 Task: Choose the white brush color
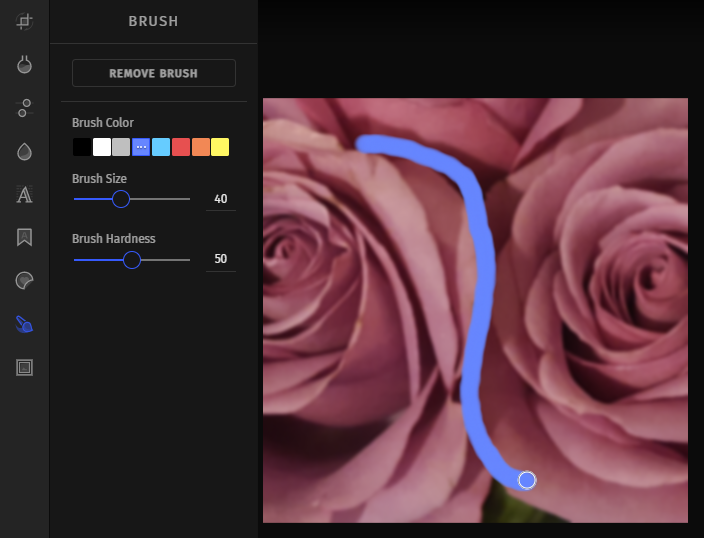tap(102, 147)
